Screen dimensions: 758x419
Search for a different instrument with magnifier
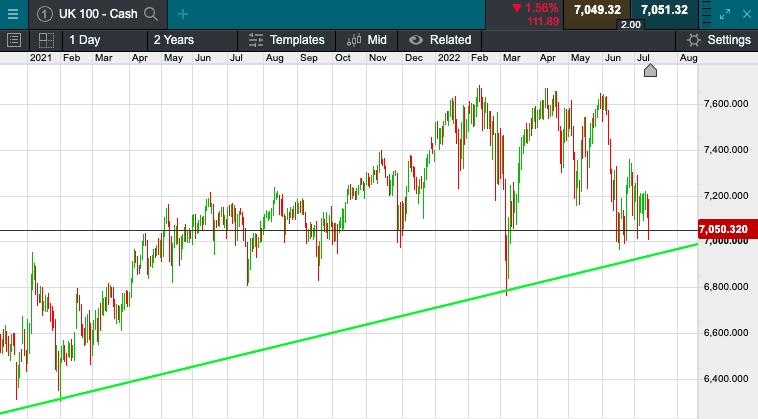151,14
